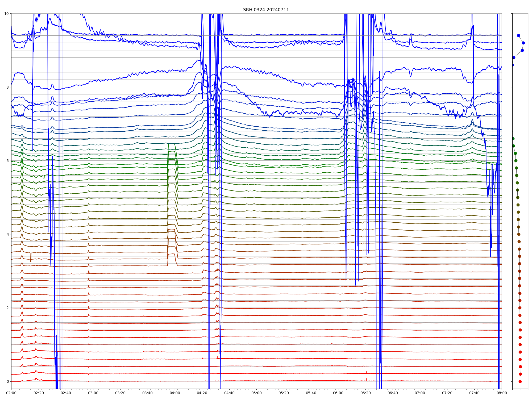Click the y-axis label 10
532x399 pixels.
[6, 14]
